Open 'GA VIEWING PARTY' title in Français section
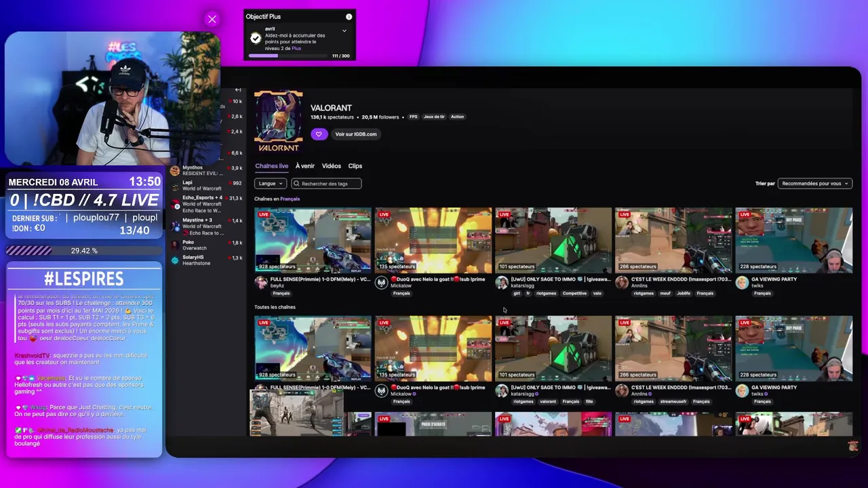This screenshot has width=868, height=488. (x=774, y=279)
